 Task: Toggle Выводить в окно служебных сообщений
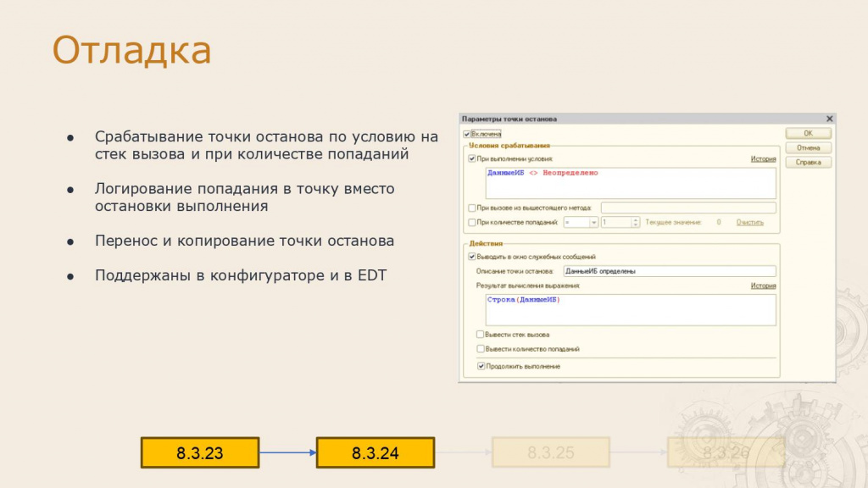click(x=471, y=257)
